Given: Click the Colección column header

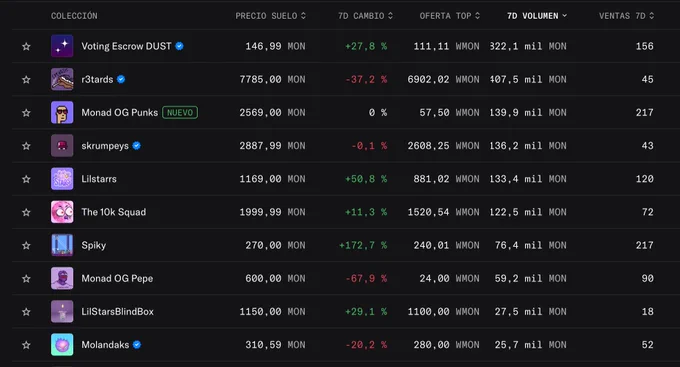Looking at the screenshot, I should (74, 16).
